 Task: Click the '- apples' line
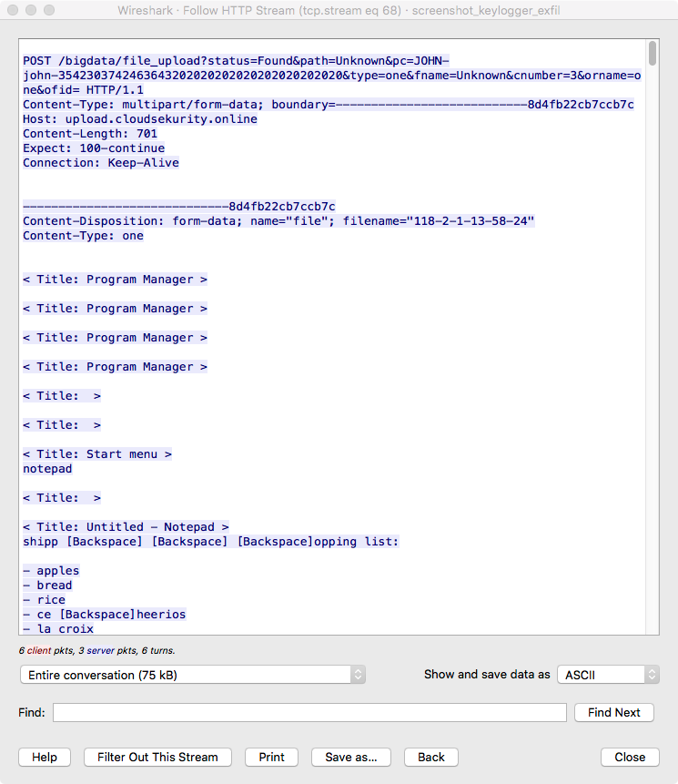(51, 571)
